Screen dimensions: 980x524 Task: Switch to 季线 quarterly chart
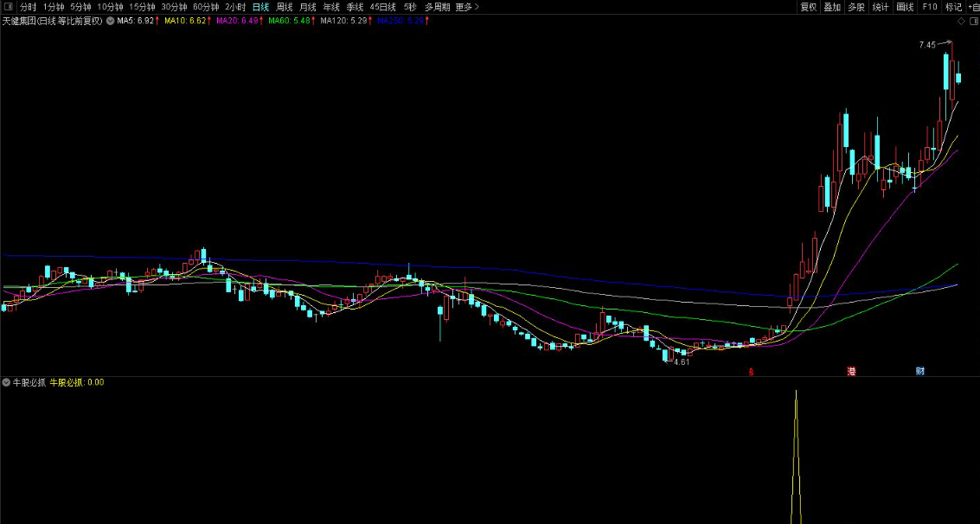pyautogui.click(x=355, y=7)
